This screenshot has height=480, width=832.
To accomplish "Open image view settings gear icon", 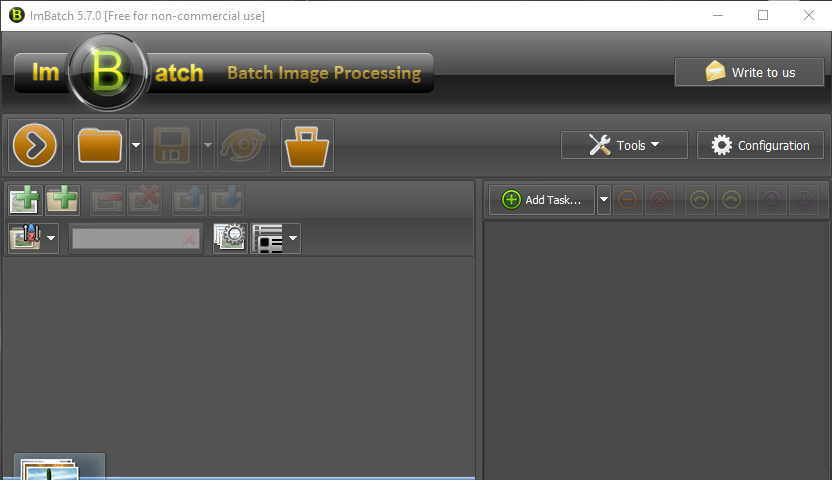I will [230, 238].
